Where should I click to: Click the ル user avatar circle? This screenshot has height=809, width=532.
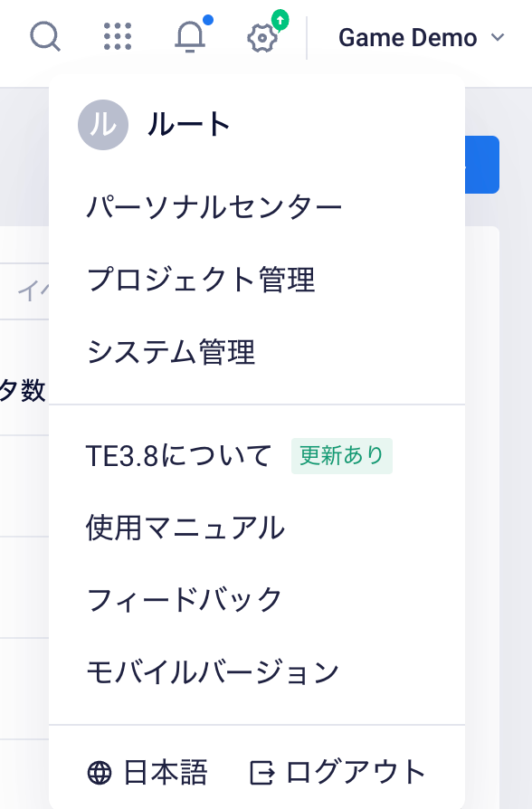(102, 125)
